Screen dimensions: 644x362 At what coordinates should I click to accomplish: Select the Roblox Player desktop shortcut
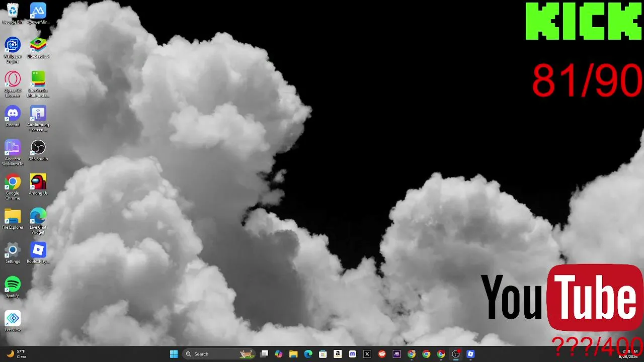pyautogui.click(x=38, y=253)
